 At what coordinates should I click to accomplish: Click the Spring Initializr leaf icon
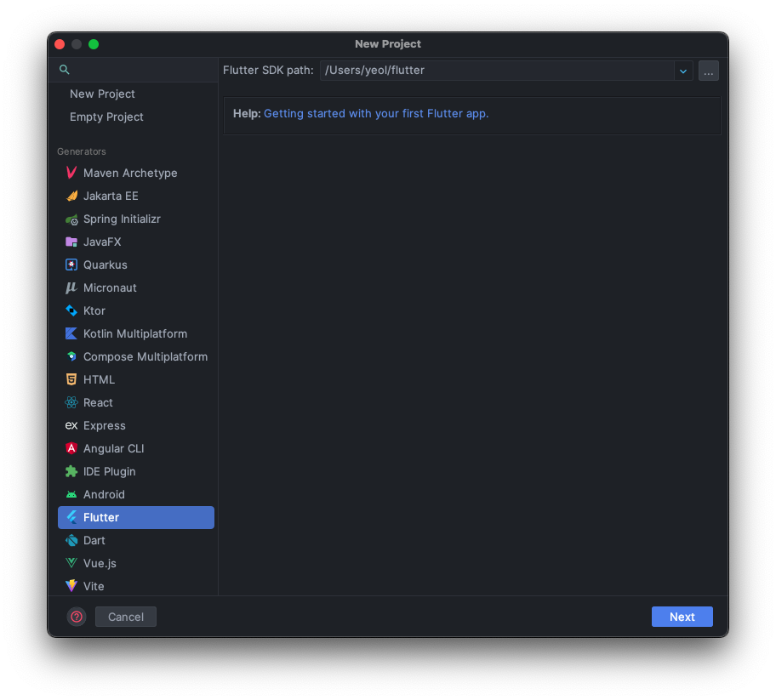[x=71, y=219]
